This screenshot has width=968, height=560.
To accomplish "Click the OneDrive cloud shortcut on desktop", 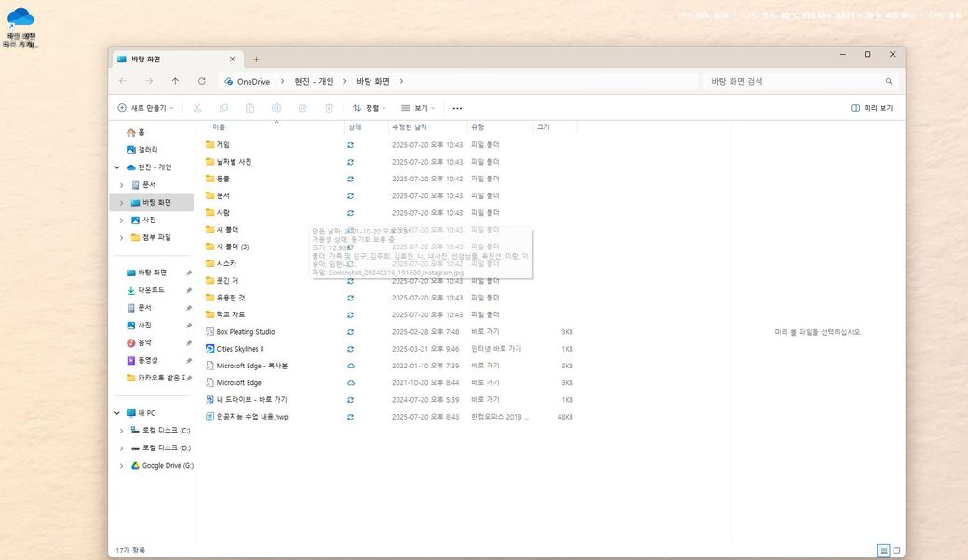I will click(20, 28).
